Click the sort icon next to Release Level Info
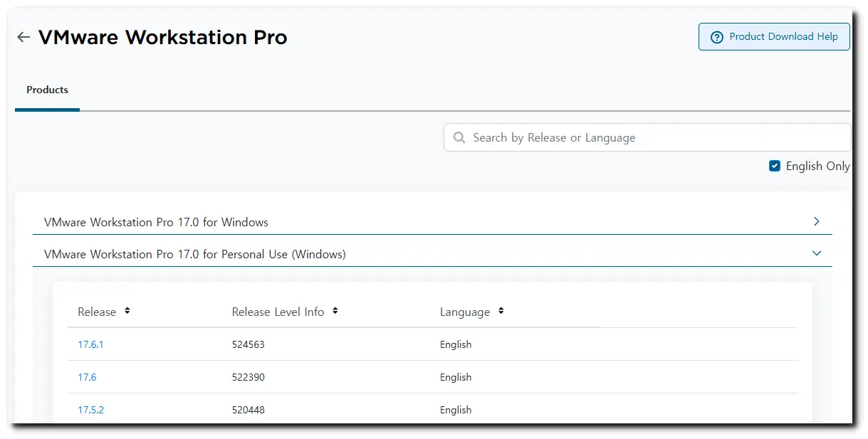 point(335,311)
